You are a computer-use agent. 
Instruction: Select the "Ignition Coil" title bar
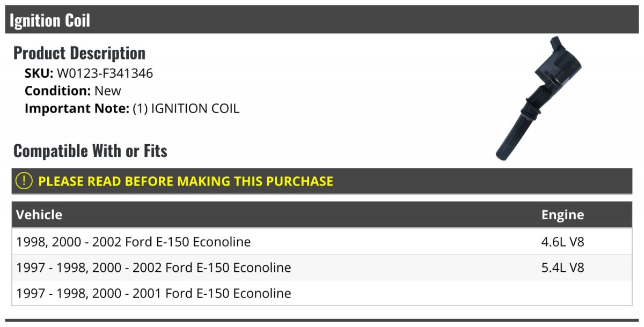point(322,20)
